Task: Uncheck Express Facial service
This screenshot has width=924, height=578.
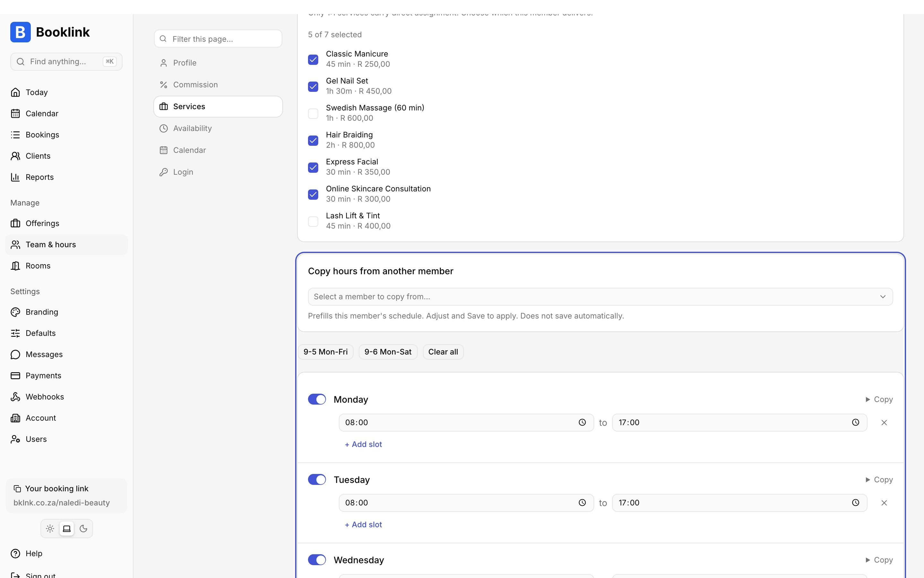Action: (x=313, y=168)
